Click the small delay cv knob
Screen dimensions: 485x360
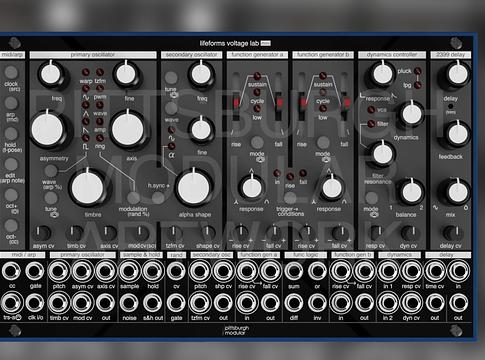pos(452,233)
